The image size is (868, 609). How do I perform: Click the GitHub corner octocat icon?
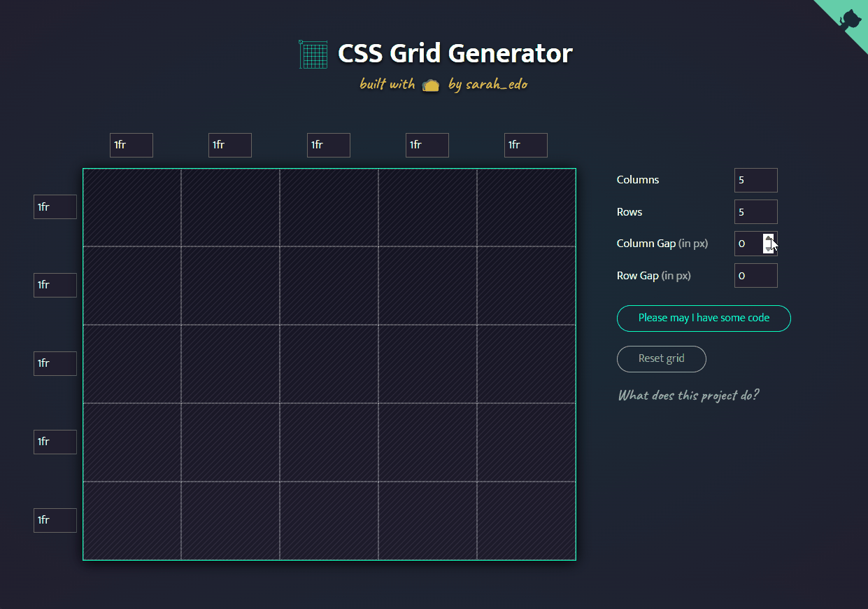[x=850, y=18]
